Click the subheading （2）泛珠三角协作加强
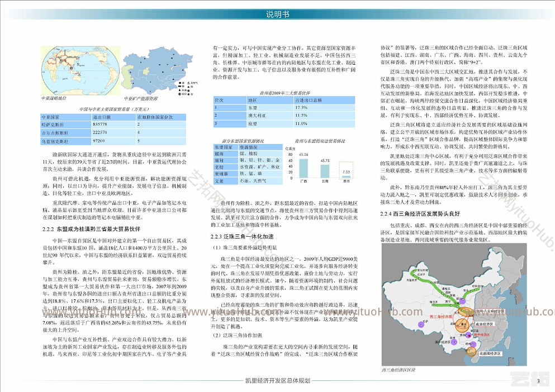555x392 pixels. point(238,336)
